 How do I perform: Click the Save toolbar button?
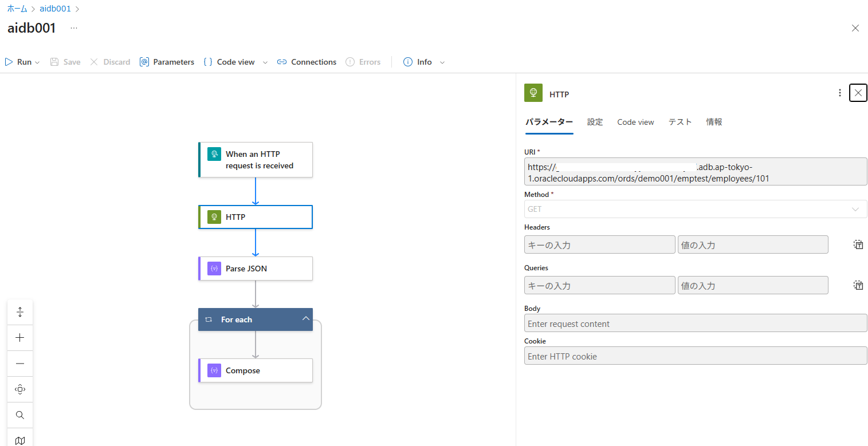(x=65, y=62)
